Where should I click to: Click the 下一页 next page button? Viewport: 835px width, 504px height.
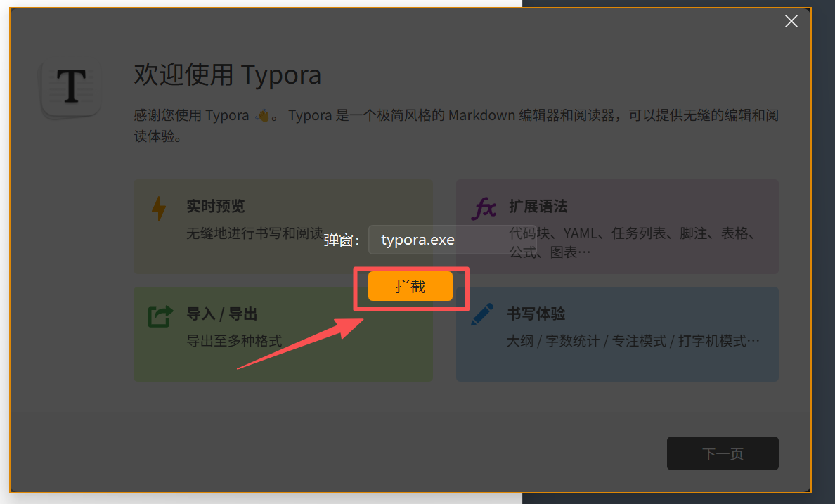(723, 453)
